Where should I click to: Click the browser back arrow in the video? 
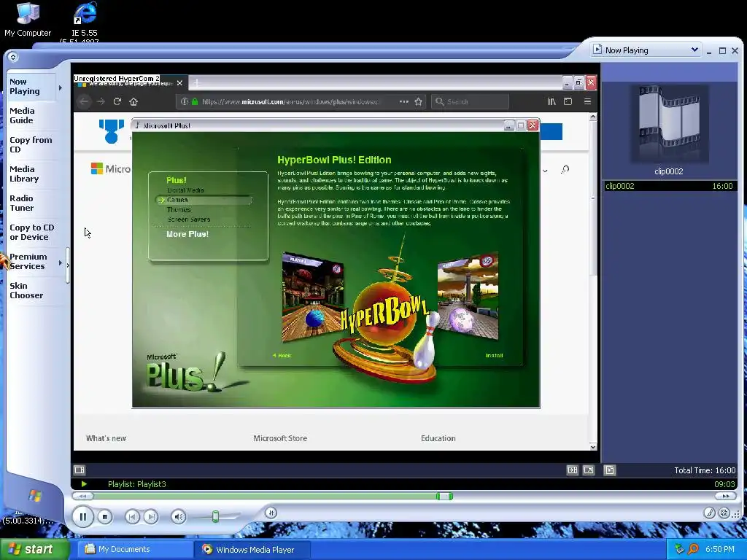85,101
